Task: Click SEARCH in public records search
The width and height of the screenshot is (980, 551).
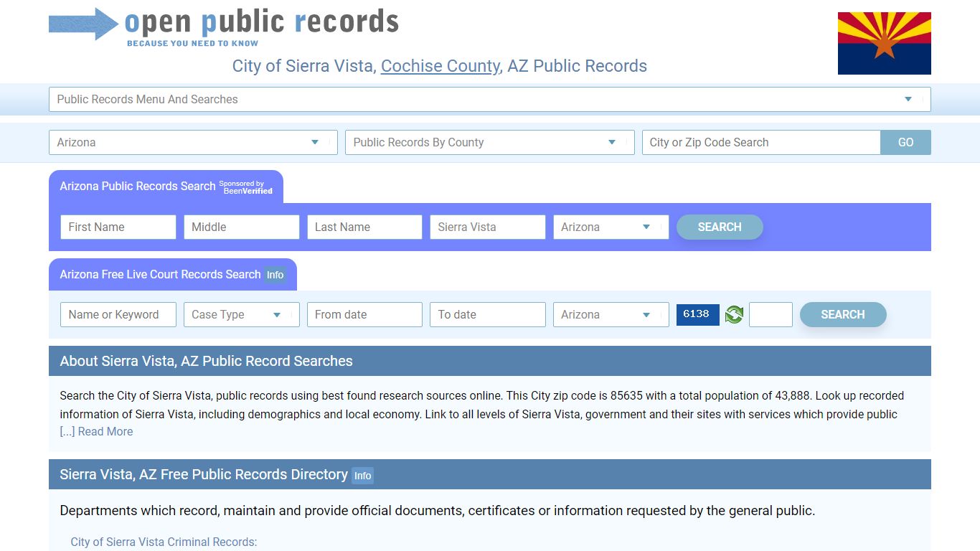Action: (x=720, y=227)
